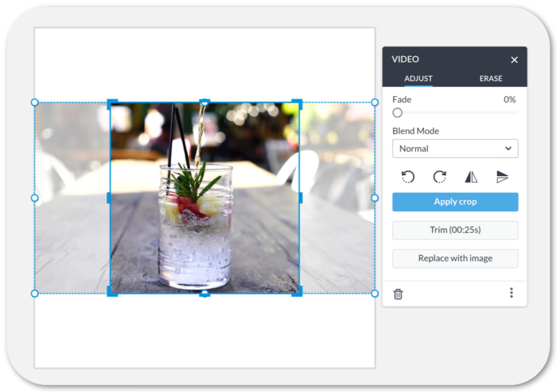Click the Fade 0% value
Image resolution: width=557 pixels, height=392 pixels.
tap(510, 100)
